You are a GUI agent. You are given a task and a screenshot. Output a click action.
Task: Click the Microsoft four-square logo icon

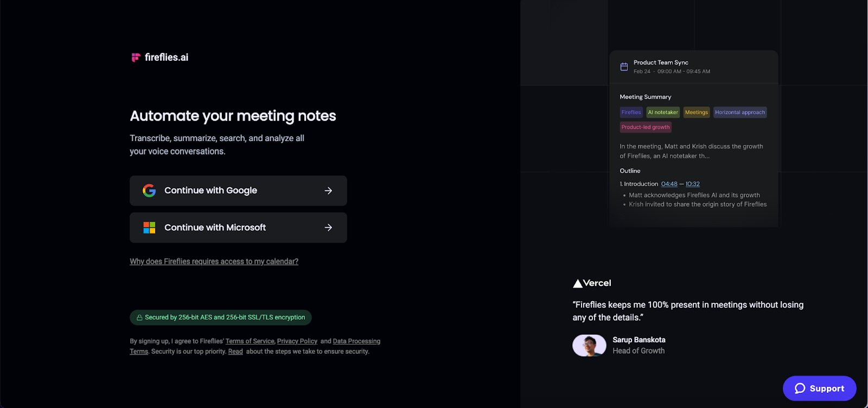[149, 227]
